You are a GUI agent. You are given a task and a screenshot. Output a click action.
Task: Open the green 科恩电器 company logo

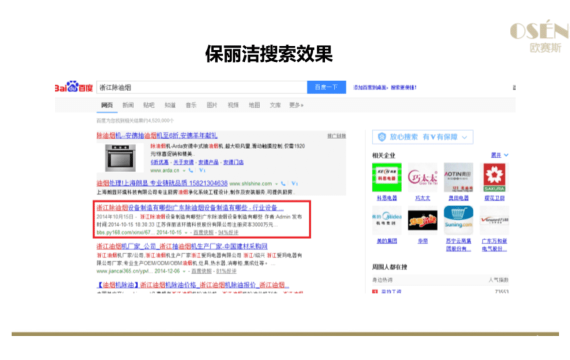coord(387,177)
